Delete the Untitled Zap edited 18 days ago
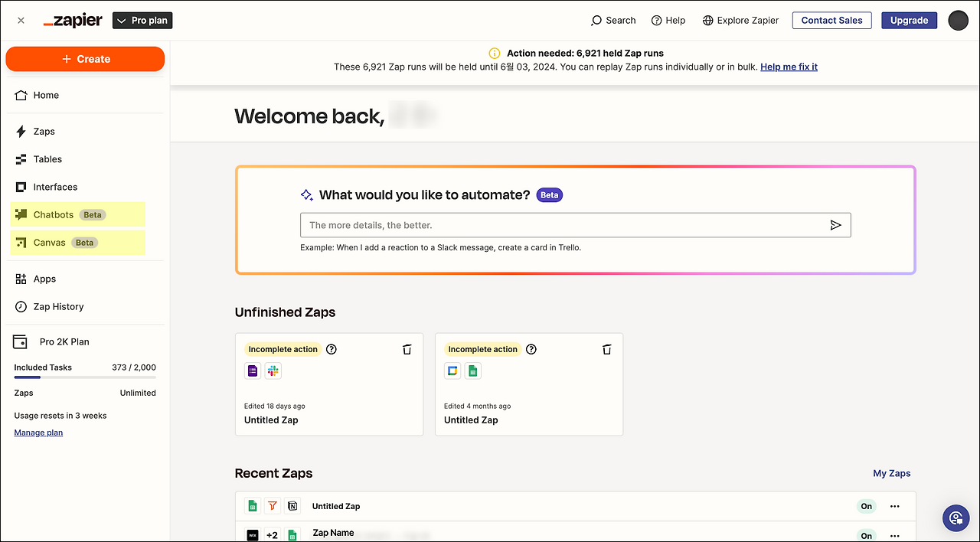This screenshot has height=542, width=980. coord(407,349)
